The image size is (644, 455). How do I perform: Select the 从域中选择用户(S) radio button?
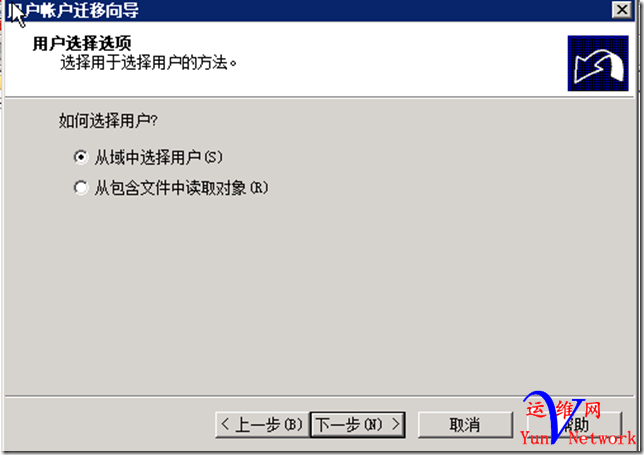(81, 157)
